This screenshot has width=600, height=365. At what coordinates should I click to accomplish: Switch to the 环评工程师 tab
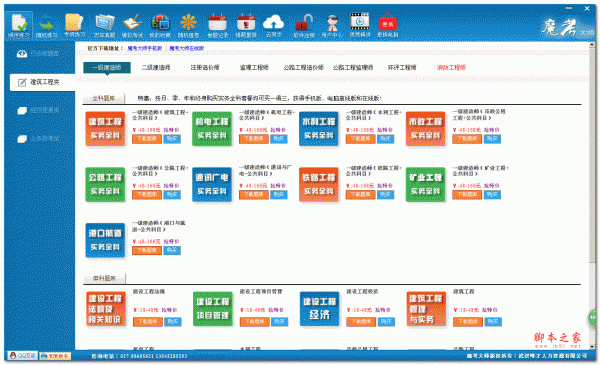(x=402, y=67)
